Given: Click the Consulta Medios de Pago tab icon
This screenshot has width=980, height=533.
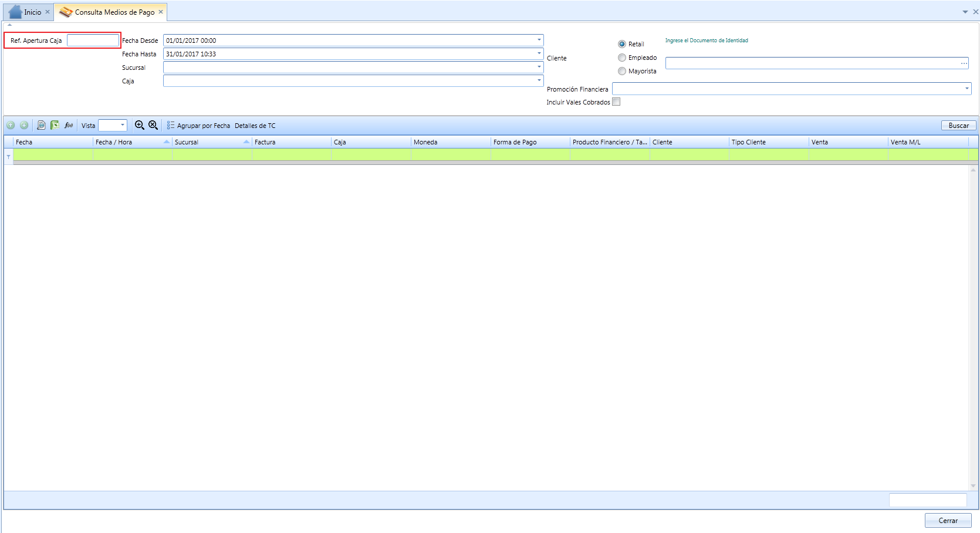Looking at the screenshot, I should (66, 12).
